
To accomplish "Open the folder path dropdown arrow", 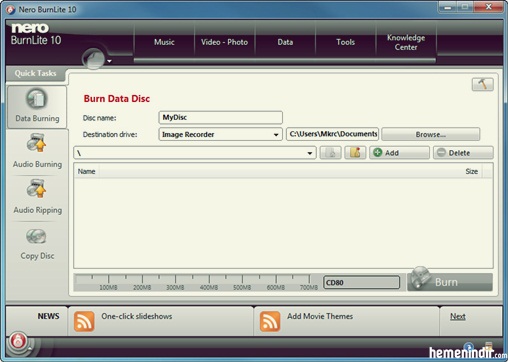I will 310,153.
